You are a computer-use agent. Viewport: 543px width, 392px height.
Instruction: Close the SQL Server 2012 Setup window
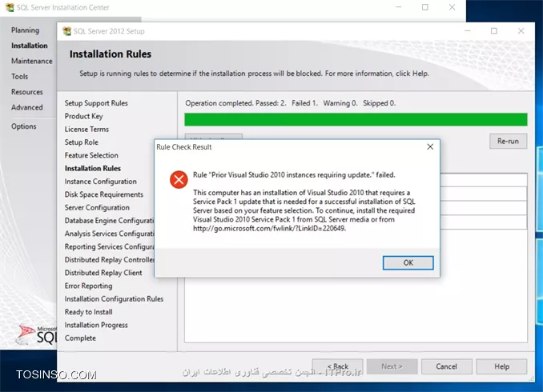pyautogui.click(x=521, y=30)
